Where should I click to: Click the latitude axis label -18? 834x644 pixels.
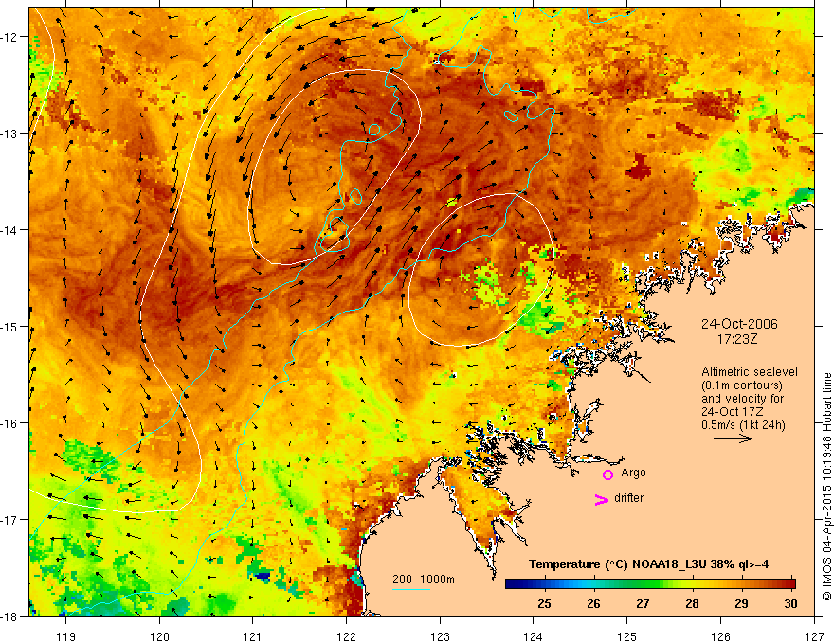click(x=9, y=616)
